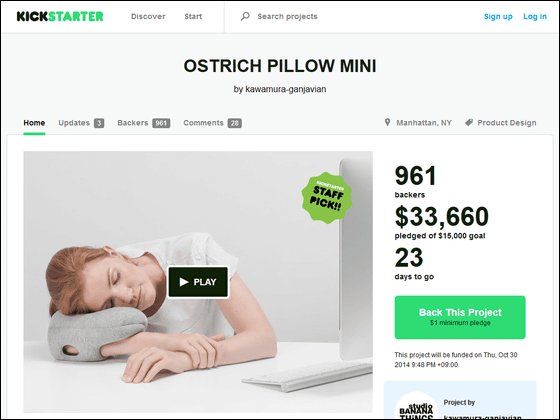Open the Start link in header

click(193, 16)
